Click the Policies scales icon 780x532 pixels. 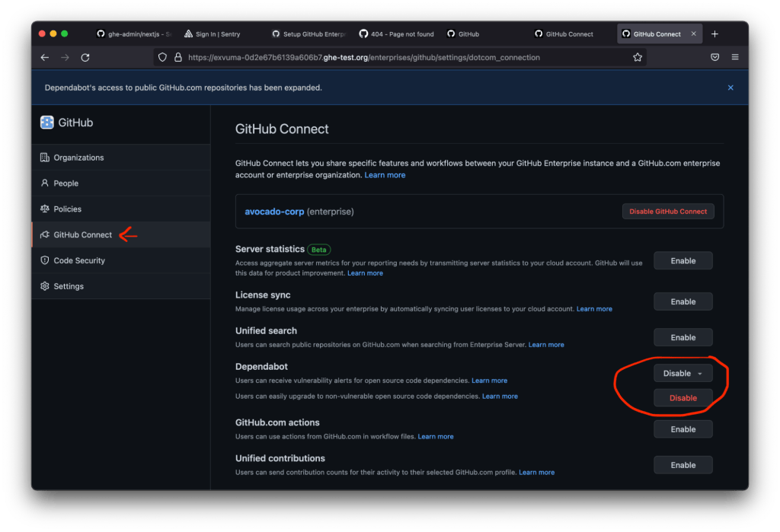pyautogui.click(x=45, y=209)
